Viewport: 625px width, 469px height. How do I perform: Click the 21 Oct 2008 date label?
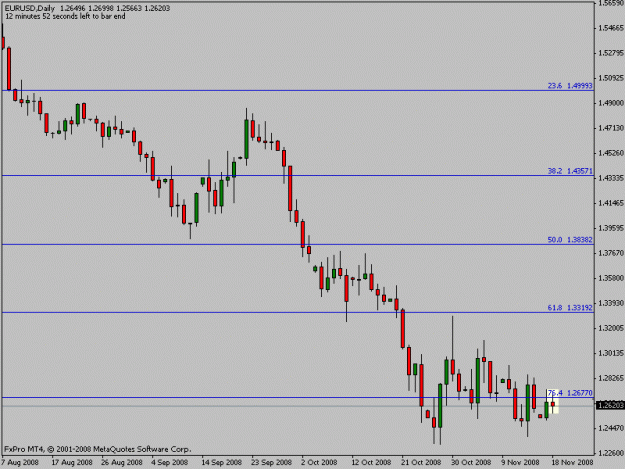pyautogui.click(x=421, y=463)
